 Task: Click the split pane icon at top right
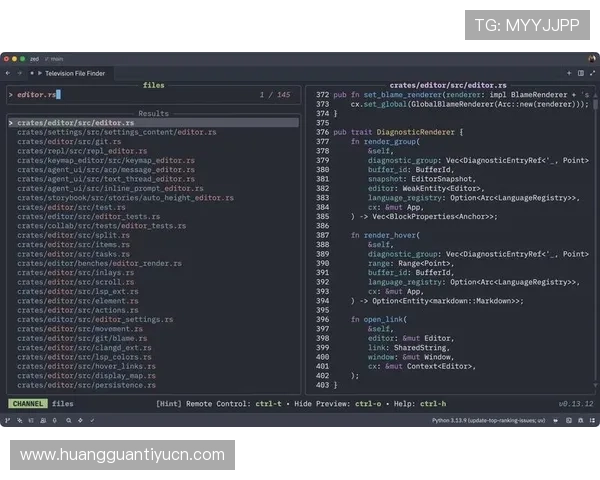[580, 73]
